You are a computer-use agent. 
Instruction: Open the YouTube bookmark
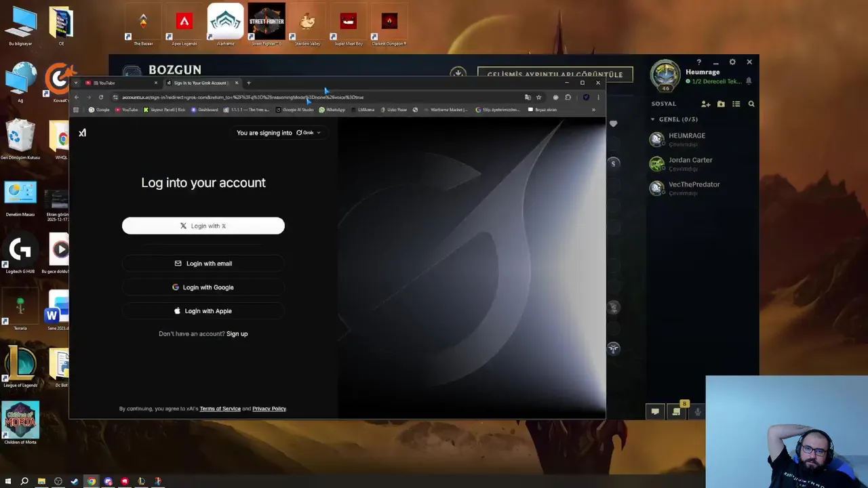tap(127, 110)
